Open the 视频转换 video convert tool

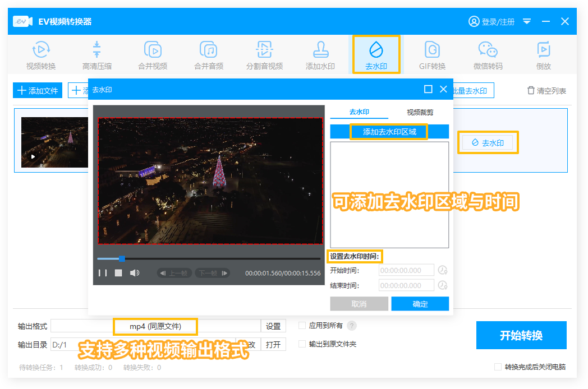(41, 55)
